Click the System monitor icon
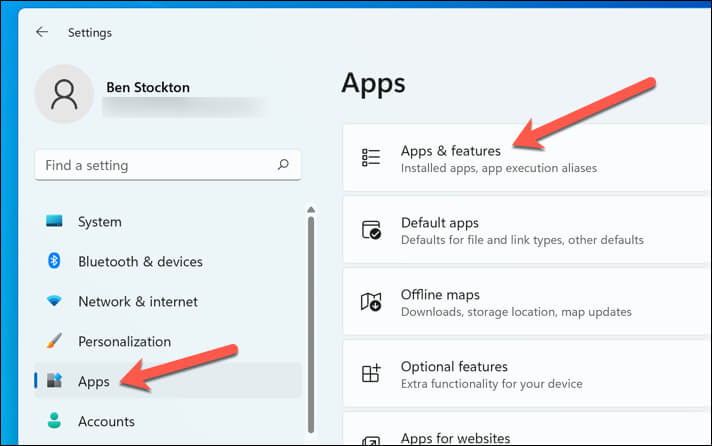Image resolution: width=712 pixels, height=446 pixels. (55, 222)
